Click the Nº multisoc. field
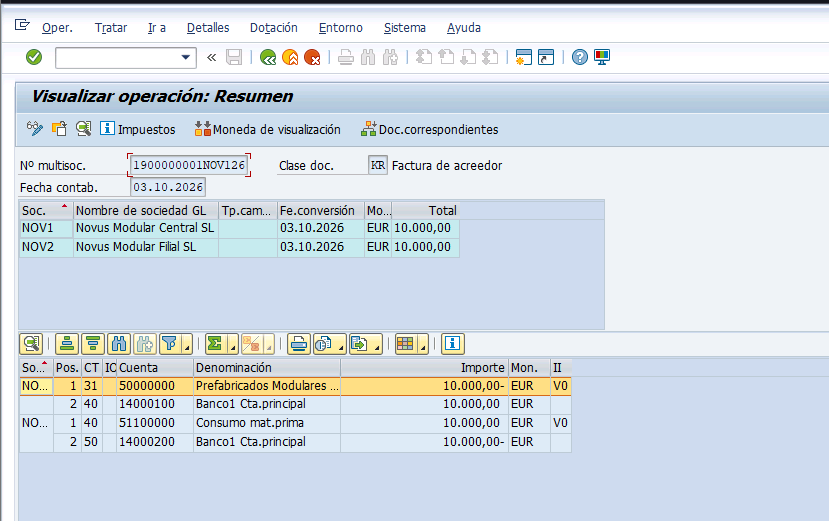 (x=189, y=165)
